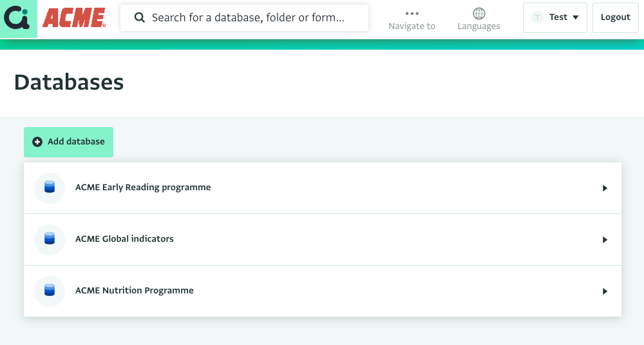
Task: Click the ACME brand logo
Action: 74,18
